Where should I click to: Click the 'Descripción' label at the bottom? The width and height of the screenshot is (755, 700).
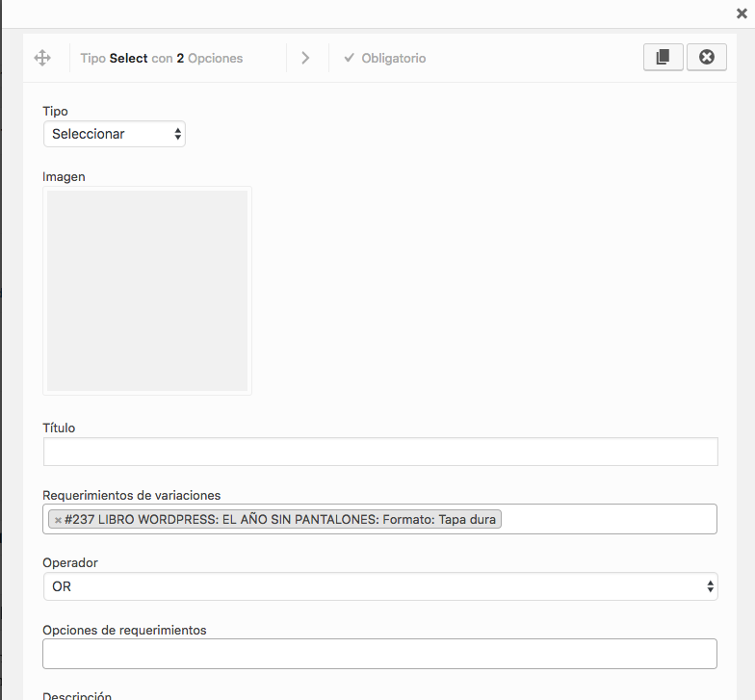coord(77,695)
